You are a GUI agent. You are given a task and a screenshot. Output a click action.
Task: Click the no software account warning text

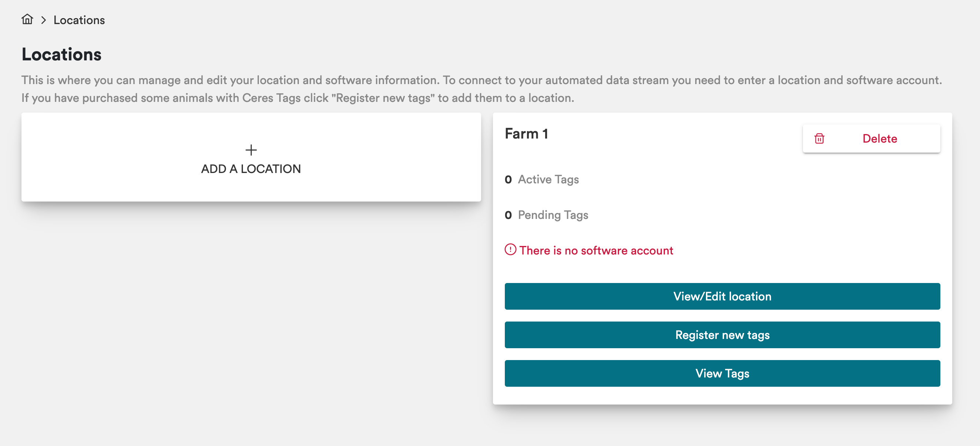click(x=596, y=250)
